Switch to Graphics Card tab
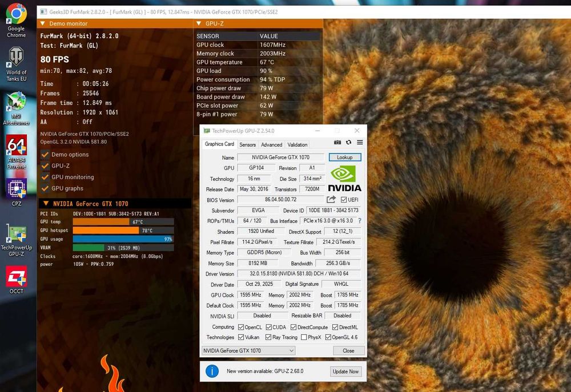The height and width of the screenshot is (392, 571). click(x=219, y=144)
